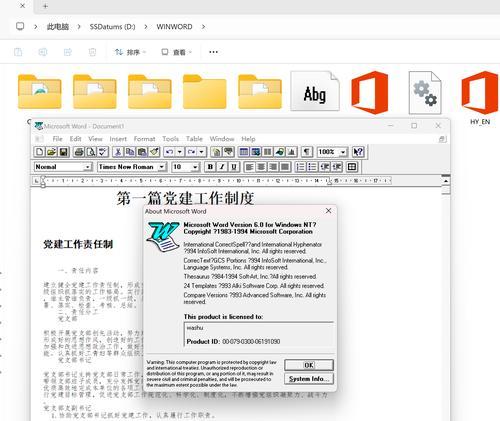500x421 pixels.
Task: Center align the paragraph
Action: [x=261, y=167]
